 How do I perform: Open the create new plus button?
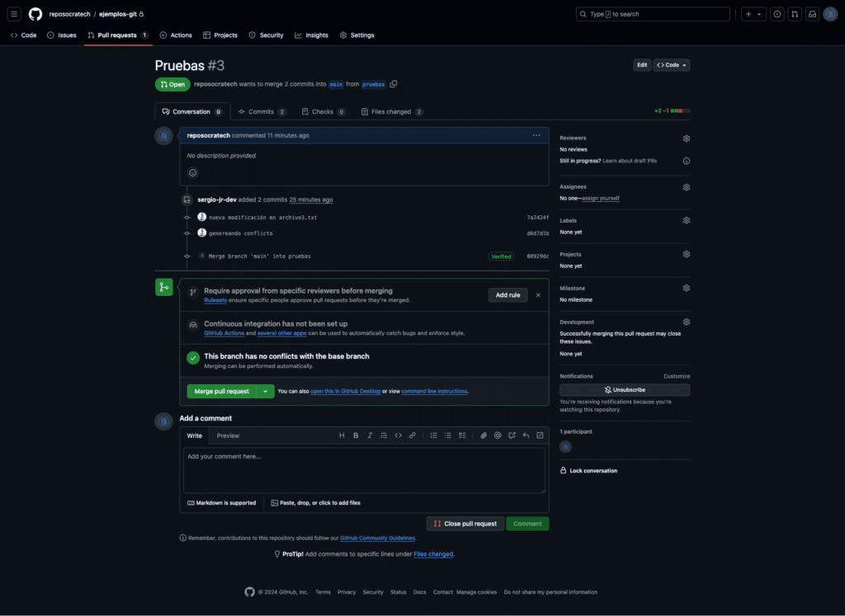pos(748,14)
